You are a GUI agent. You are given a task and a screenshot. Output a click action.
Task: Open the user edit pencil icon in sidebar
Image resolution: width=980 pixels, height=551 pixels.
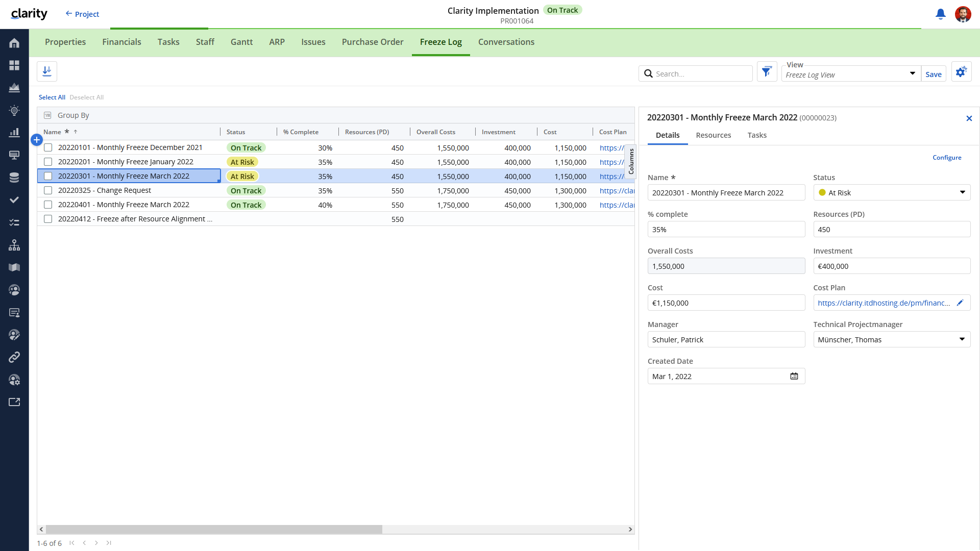14,335
